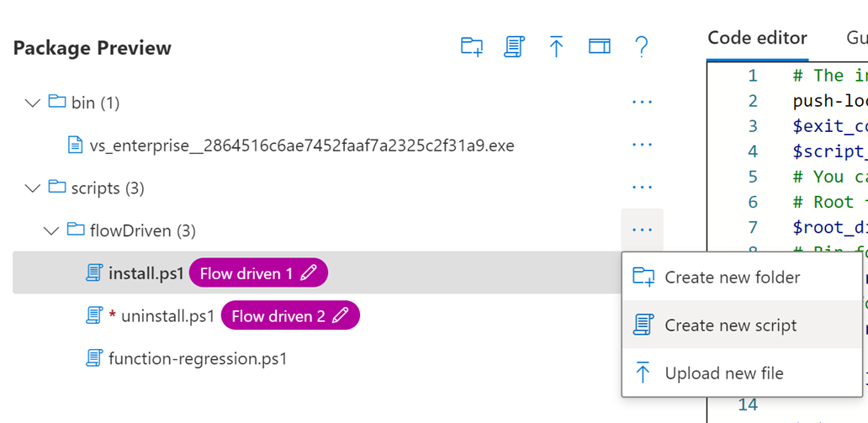Screen dimensions: 868x423
Task: Select the scripts folder row
Action: tap(337, 188)
